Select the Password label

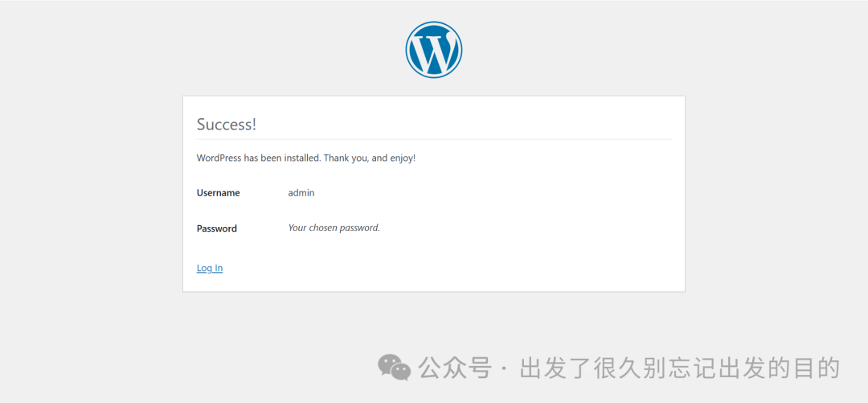pyautogui.click(x=216, y=228)
